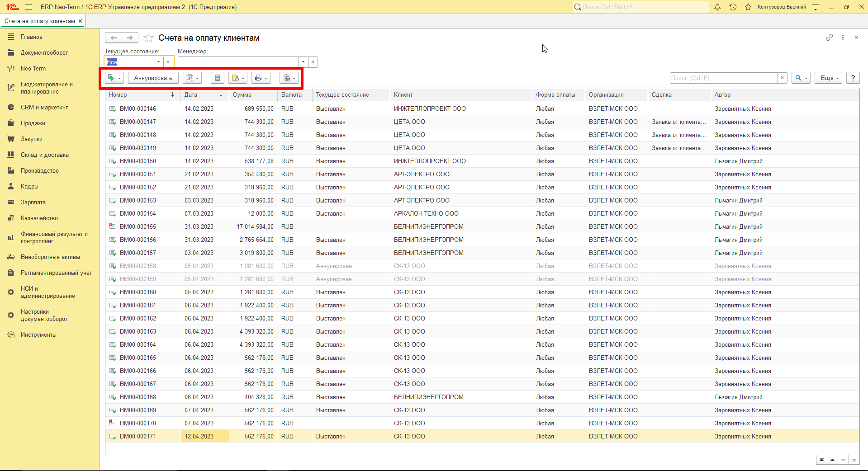The width and height of the screenshot is (868, 471).
Task: Open the Еще menu dropdown
Action: point(830,78)
